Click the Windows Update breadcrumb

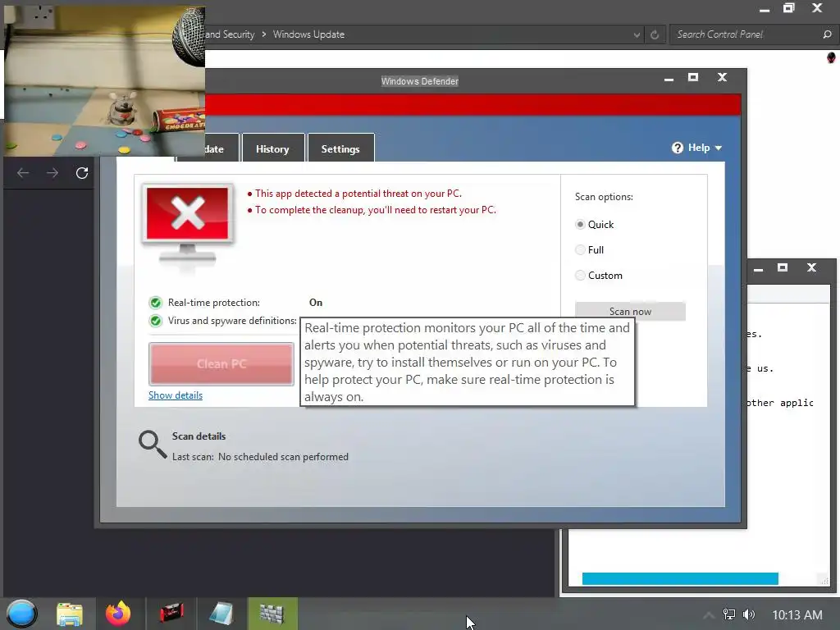point(308,34)
